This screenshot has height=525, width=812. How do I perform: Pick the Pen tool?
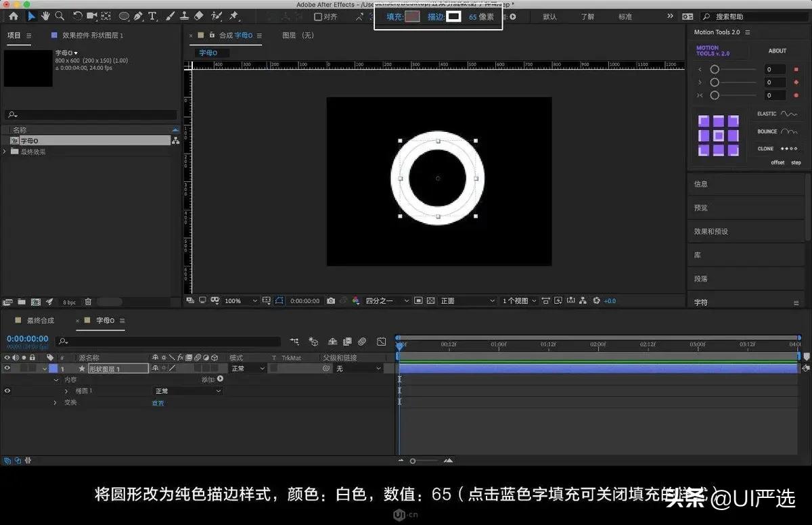(x=137, y=15)
